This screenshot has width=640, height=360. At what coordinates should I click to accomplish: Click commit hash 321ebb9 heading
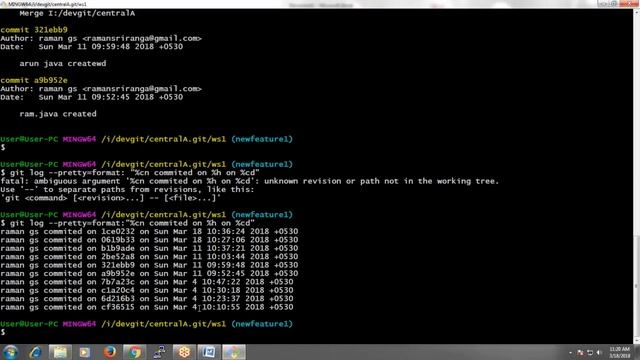click(34, 30)
